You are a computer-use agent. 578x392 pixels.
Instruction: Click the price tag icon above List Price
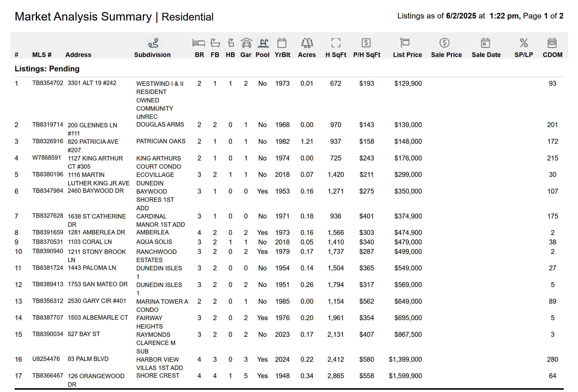[x=405, y=43]
